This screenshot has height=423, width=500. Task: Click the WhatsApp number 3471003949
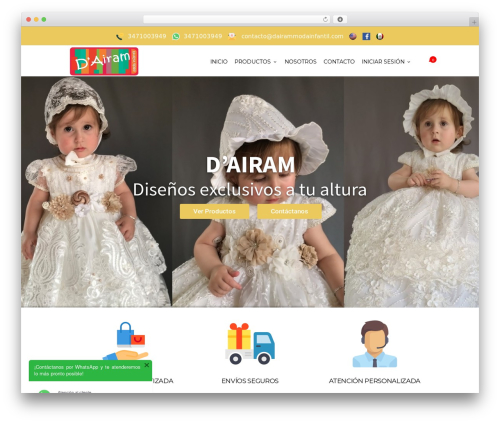click(203, 36)
